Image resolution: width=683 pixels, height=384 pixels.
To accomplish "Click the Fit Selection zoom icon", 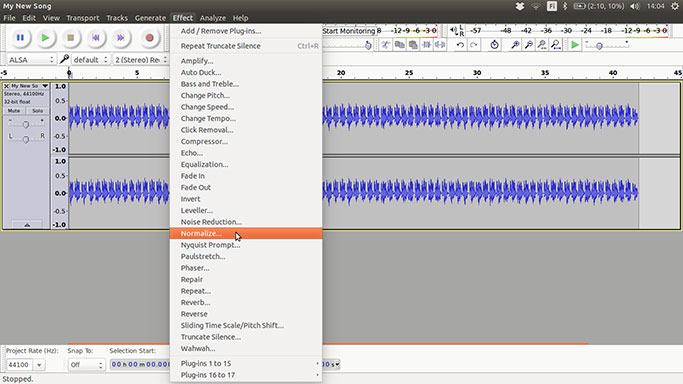I will (542, 45).
